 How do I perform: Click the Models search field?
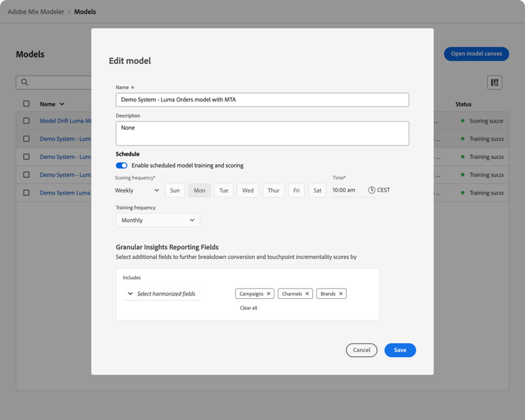coord(54,83)
